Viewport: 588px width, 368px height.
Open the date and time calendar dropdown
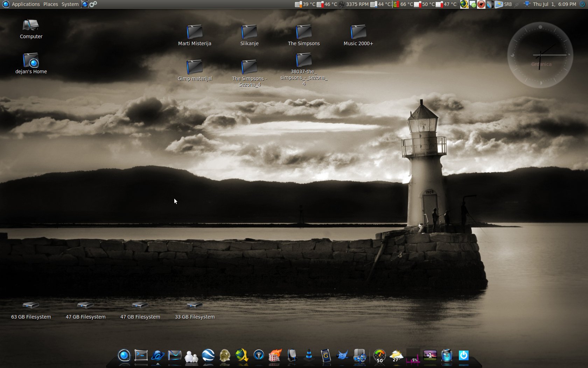554,4
